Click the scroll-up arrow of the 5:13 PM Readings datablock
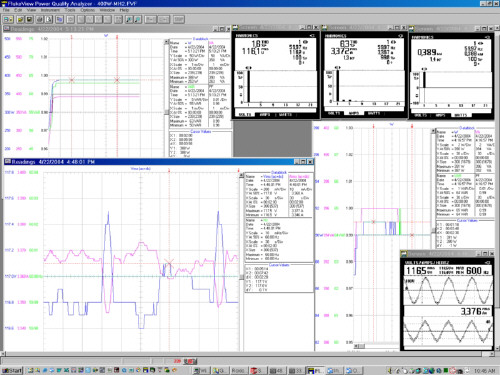This screenshot has width=500, height=375. click(x=167, y=42)
